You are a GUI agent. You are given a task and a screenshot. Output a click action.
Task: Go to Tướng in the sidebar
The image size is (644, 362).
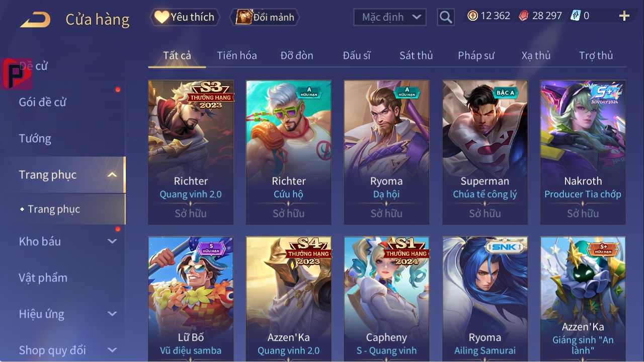(35, 138)
